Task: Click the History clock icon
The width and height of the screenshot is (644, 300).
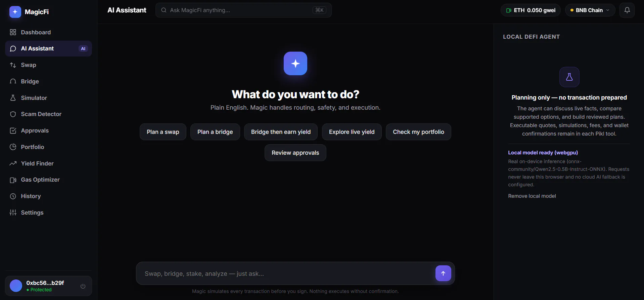Action: pos(13,196)
